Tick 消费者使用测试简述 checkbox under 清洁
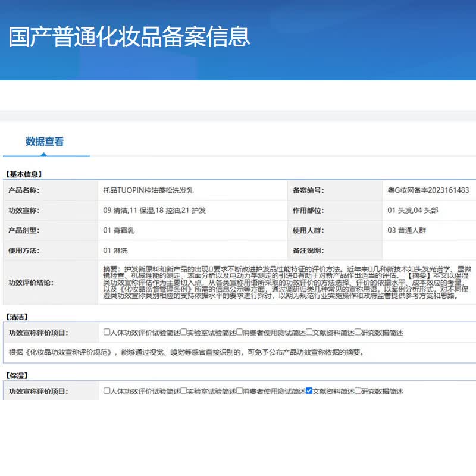The image size is (476, 476). (x=239, y=332)
